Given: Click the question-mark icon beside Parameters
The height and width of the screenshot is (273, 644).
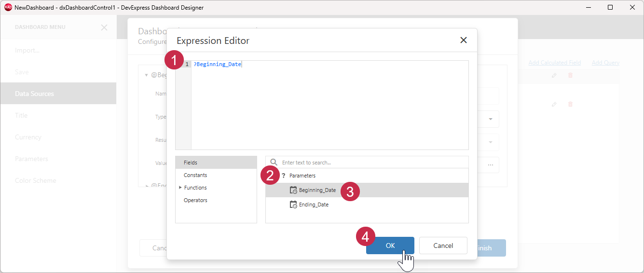Looking at the screenshot, I should tap(284, 176).
